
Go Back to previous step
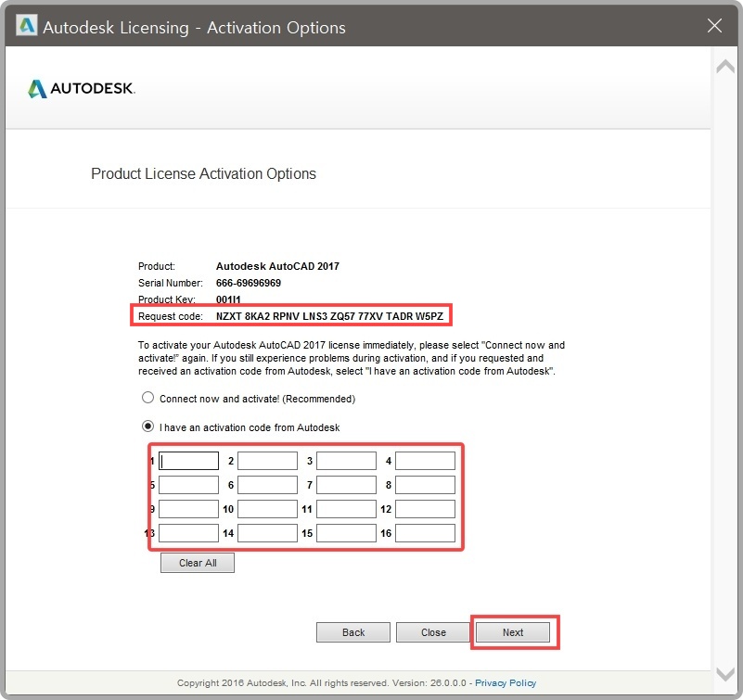(x=353, y=632)
